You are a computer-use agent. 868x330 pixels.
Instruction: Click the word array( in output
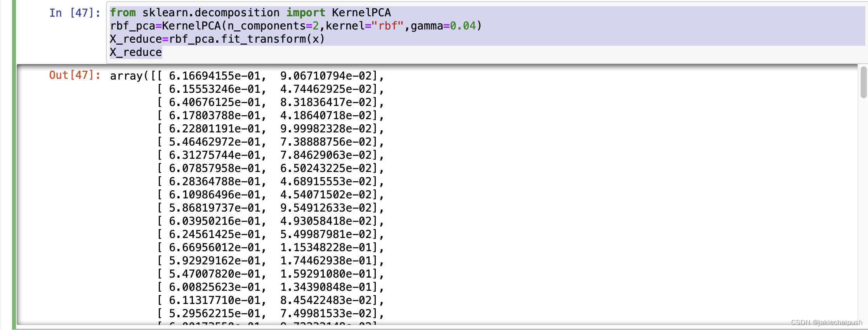[129, 76]
